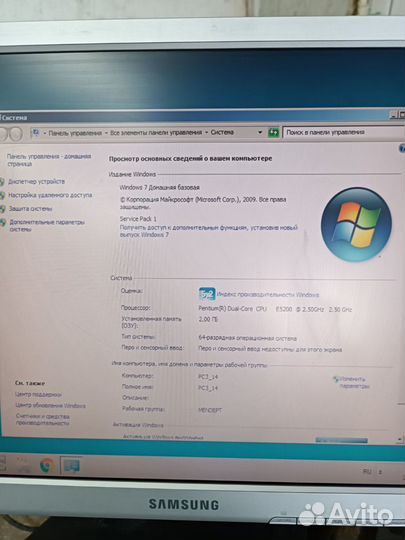Open Настройка удаленного доступа link
Screen dimensions: 405x540
point(50,195)
